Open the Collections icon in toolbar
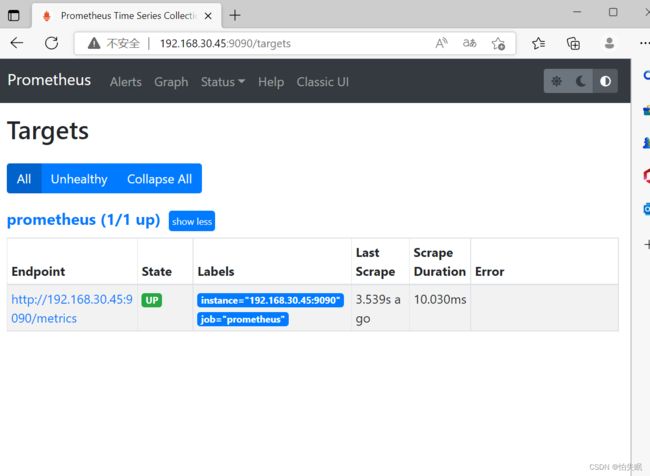Screen dimensions: 650x476 [x=573, y=43]
